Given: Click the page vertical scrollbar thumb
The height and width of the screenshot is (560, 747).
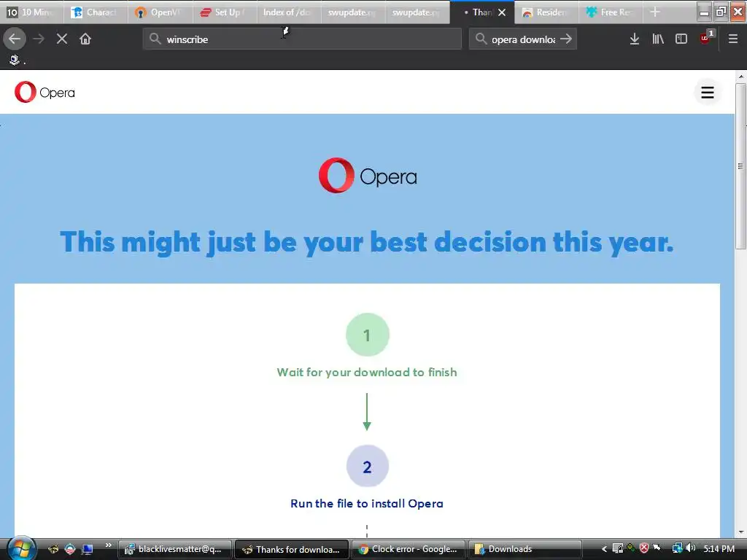Looking at the screenshot, I should tap(740, 166).
